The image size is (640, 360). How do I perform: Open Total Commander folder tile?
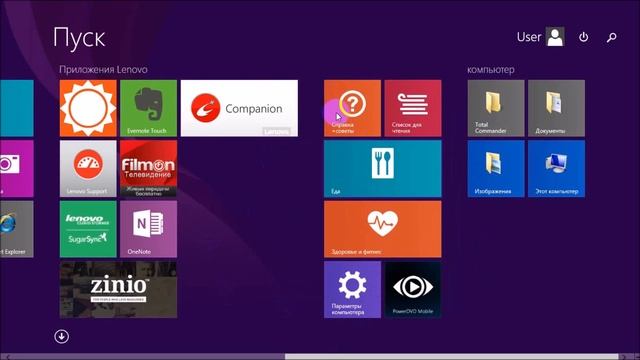click(496, 108)
